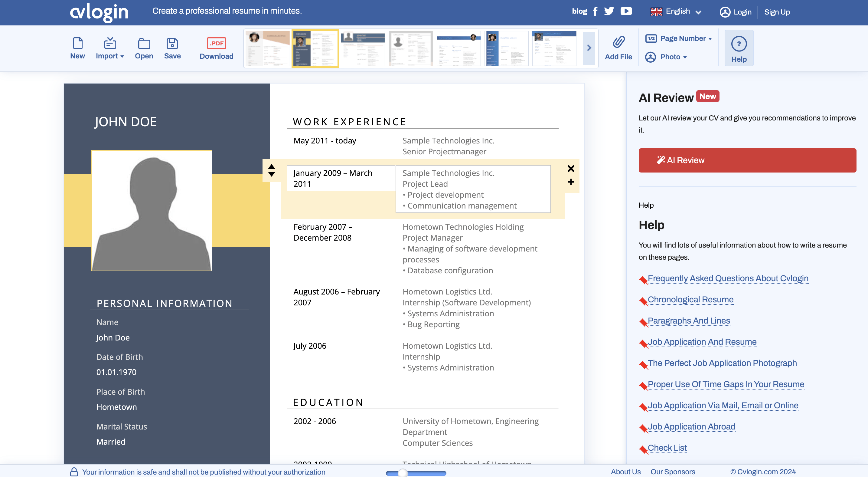The image size is (868, 477).
Task: Change language from English dropdown
Action: pos(676,12)
